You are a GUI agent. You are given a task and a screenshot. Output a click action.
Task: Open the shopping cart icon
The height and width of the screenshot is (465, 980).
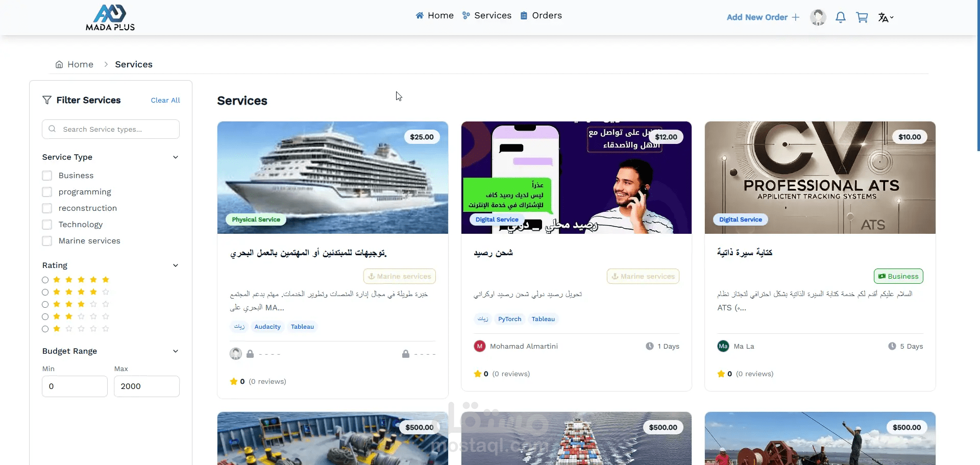pyautogui.click(x=862, y=17)
